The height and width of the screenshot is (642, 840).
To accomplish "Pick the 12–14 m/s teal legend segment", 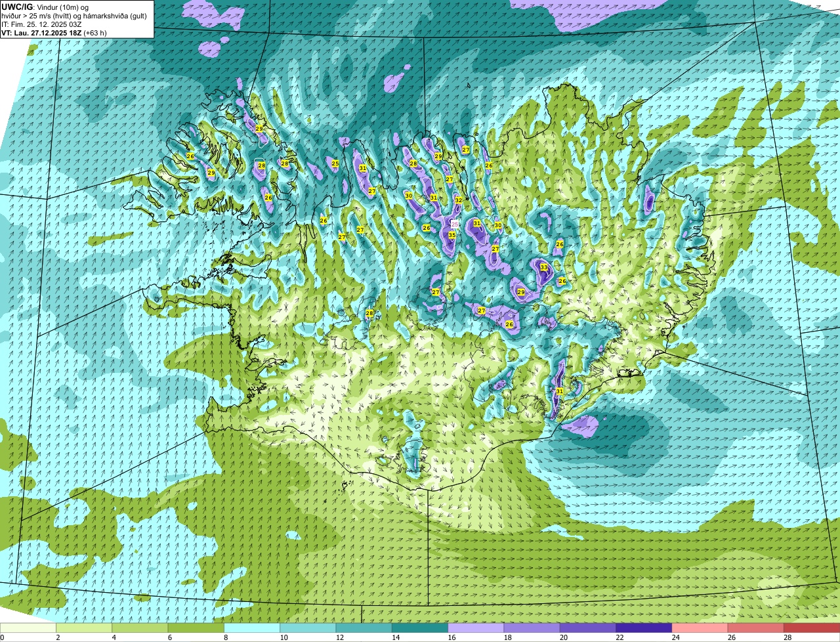I will point(364,628).
